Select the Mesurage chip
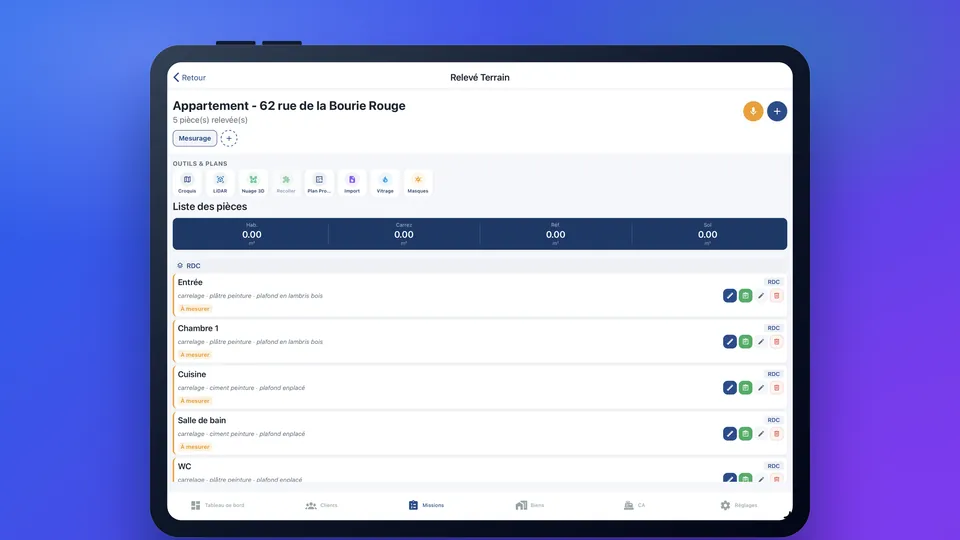The width and height of the screenshot is (960, 540). pyautogui.click(x=195, y=138)
